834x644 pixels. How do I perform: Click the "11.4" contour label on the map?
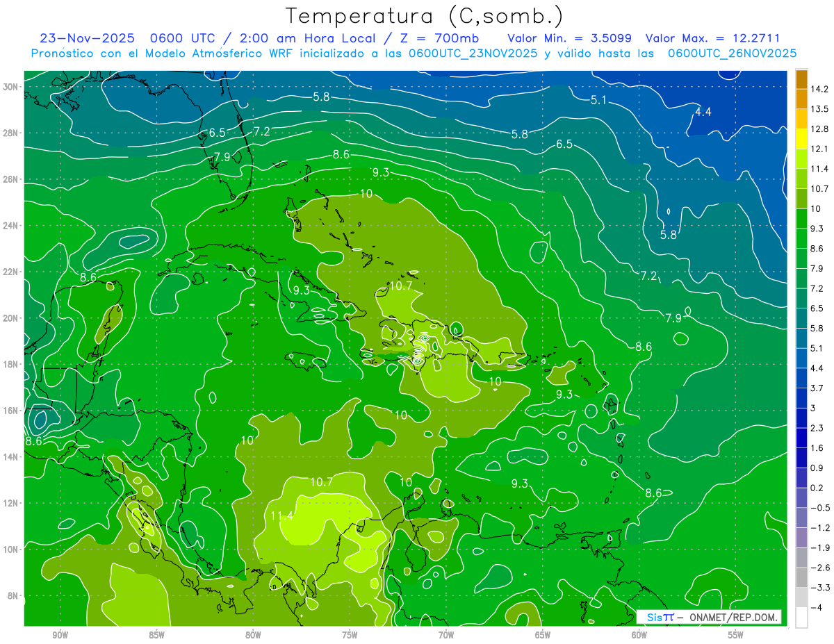(281, 515)
